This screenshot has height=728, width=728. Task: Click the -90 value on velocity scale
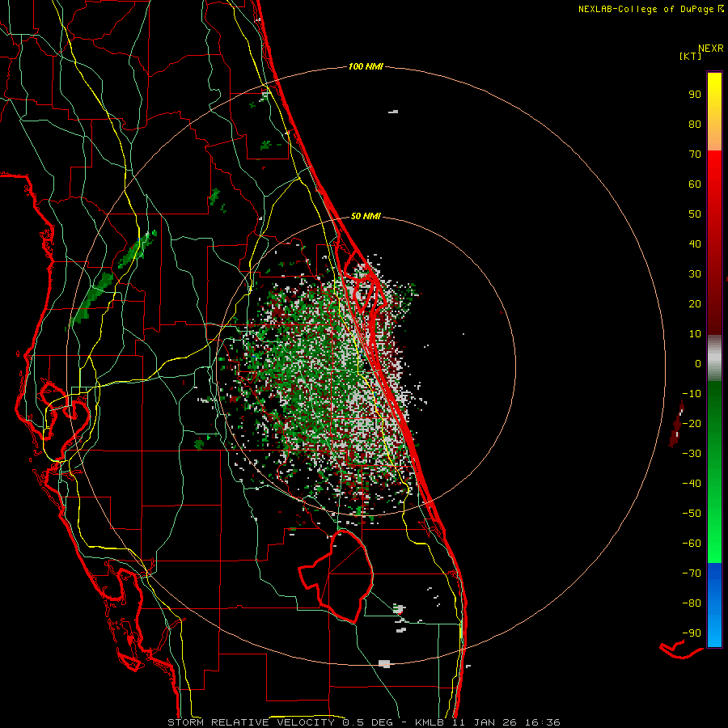click(x=692, y=633)
